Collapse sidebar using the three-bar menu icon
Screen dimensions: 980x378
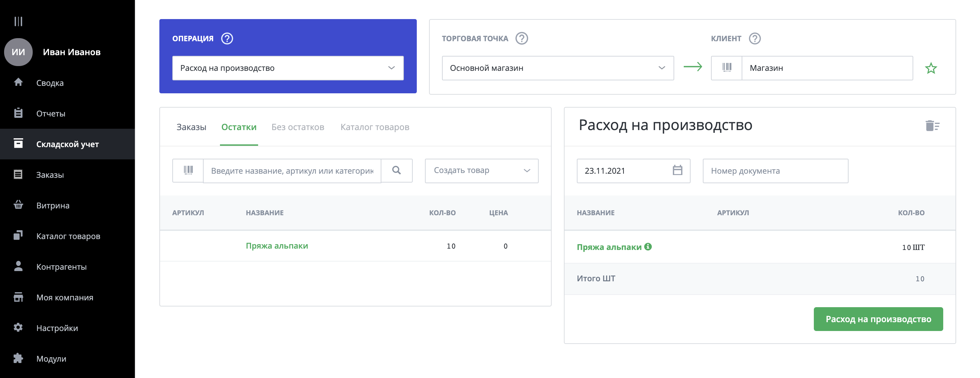[x=18, y=21]
